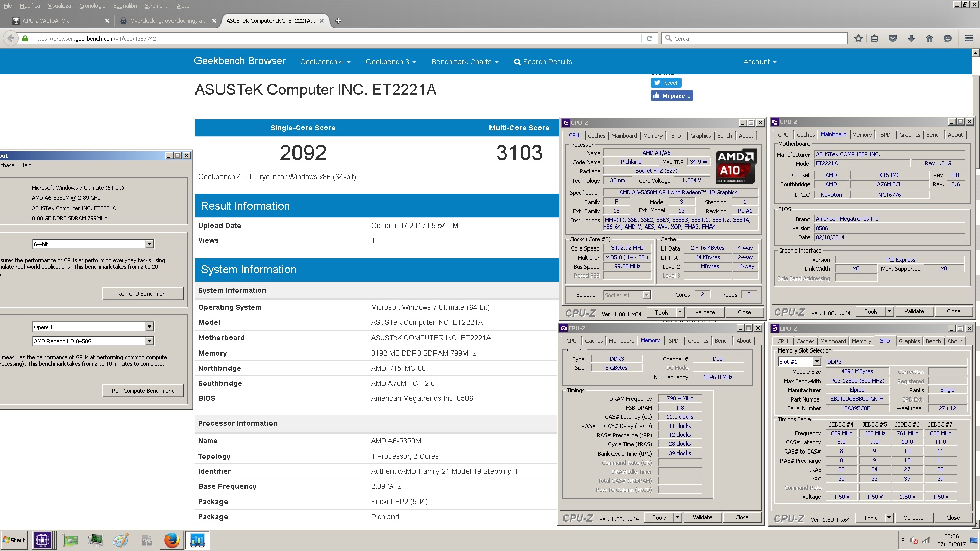Open a new browser tab with plus
980x551 pixels.
pyautogui.click(x=338, y=21)
